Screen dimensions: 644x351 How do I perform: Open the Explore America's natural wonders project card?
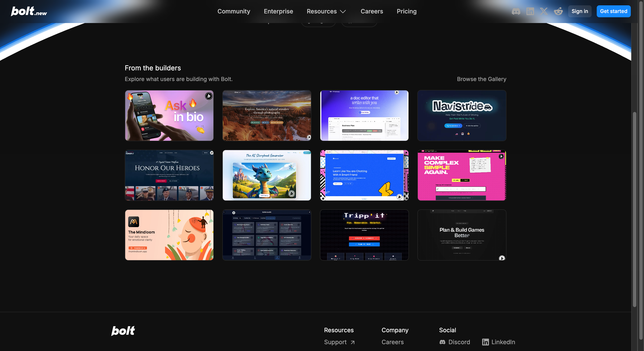(x=267, y=116)
